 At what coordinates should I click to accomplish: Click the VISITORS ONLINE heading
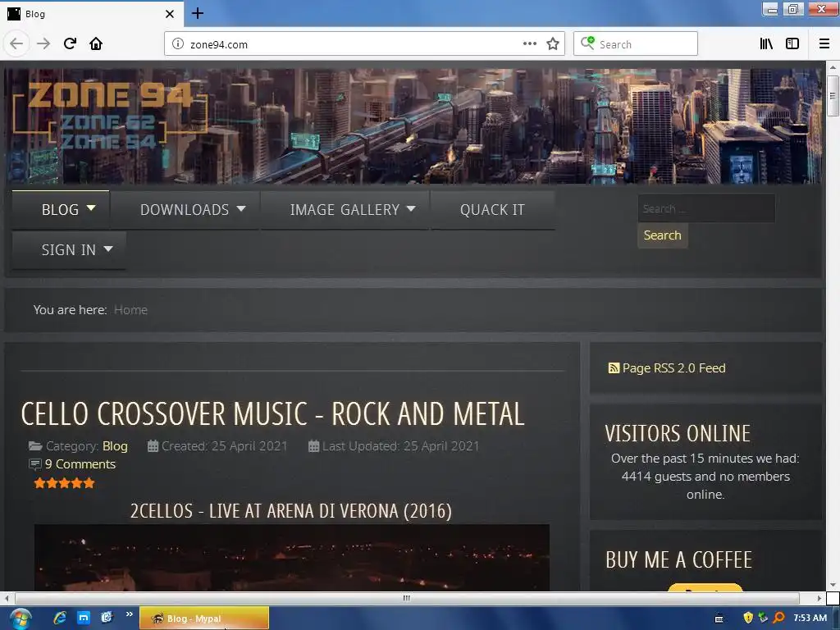coord(678,433)
